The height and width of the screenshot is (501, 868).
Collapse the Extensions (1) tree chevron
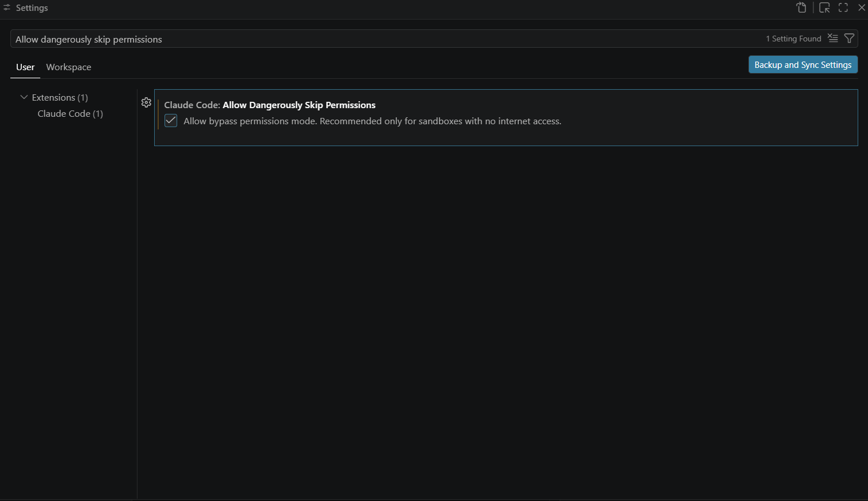(x=24, y=97)
